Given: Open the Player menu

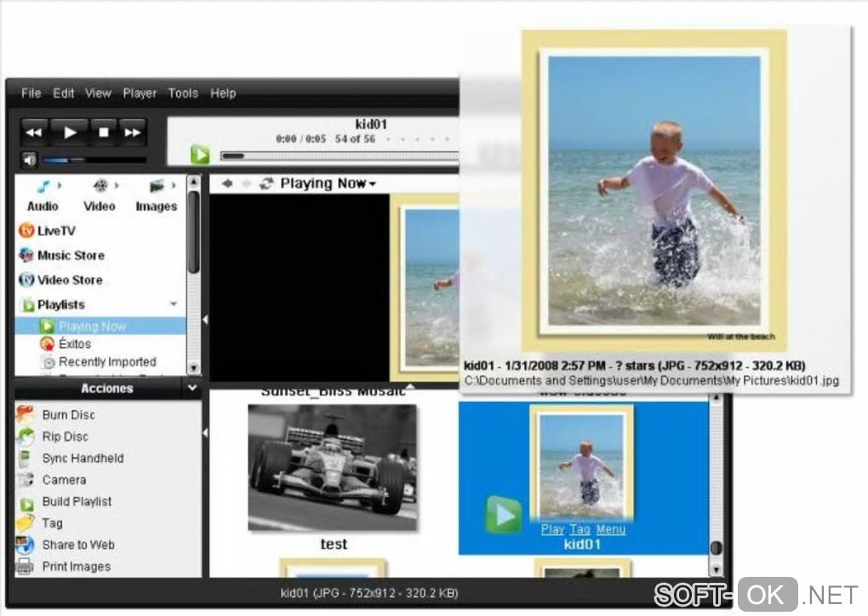Looking at the screenshot, I should (140, 93).
